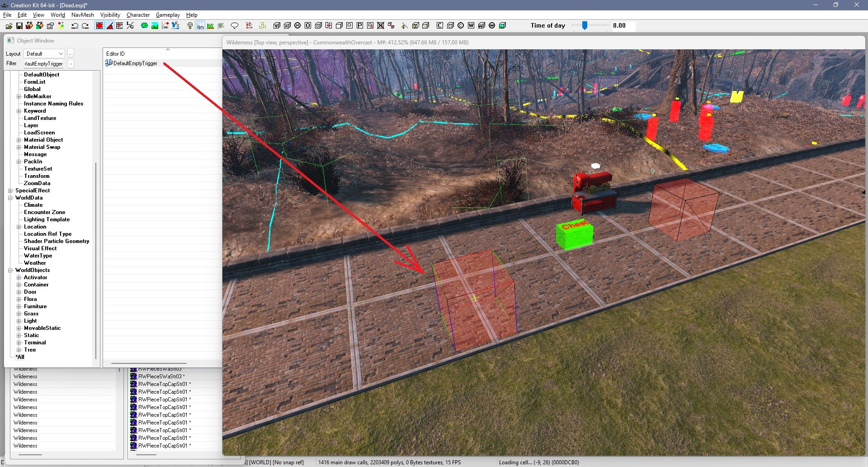Expand the Material Object tree node
Image resolution: width=868 pixels, height=467 pixels.
19,140
